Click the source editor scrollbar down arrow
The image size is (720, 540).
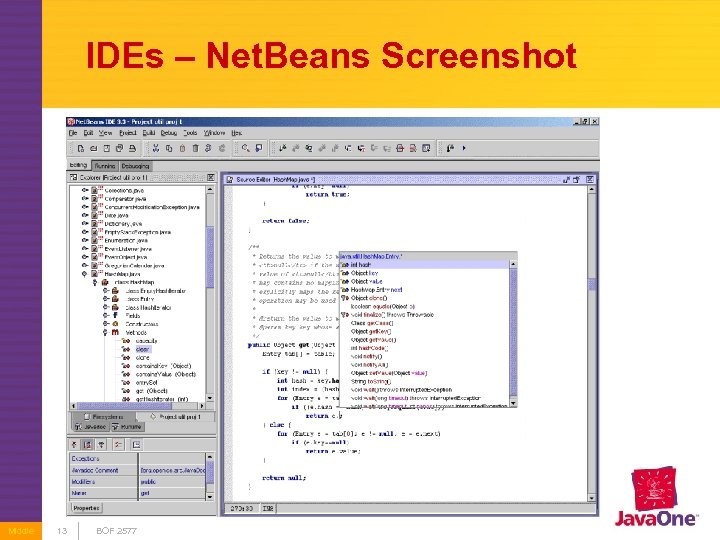(x=591, y=498)
